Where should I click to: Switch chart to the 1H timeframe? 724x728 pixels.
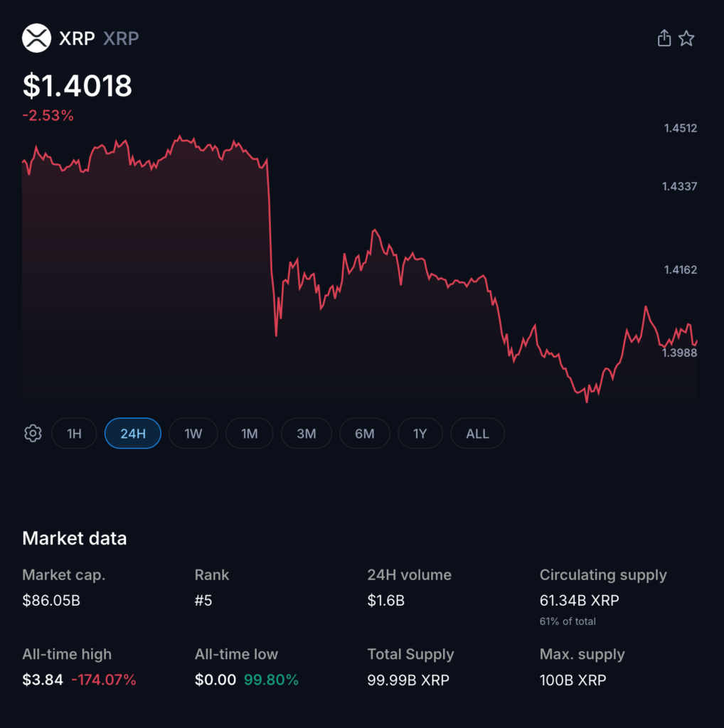(x=74, y=433)
